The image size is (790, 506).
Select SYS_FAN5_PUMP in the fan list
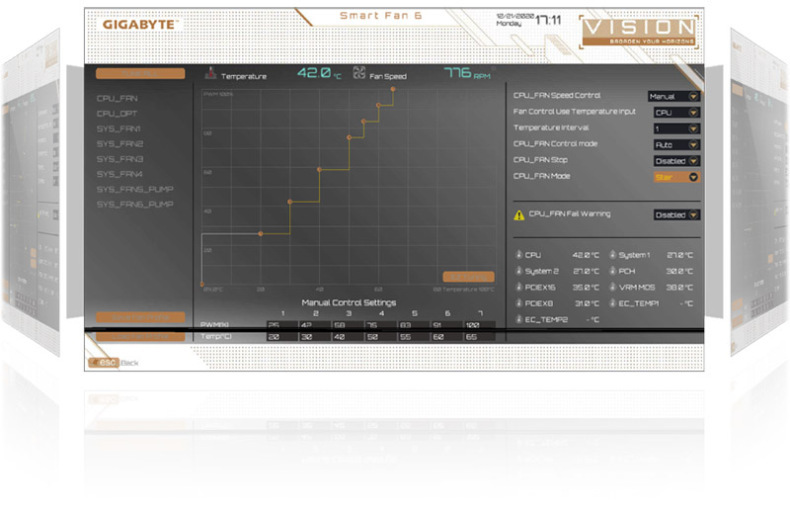click(135, 189)
